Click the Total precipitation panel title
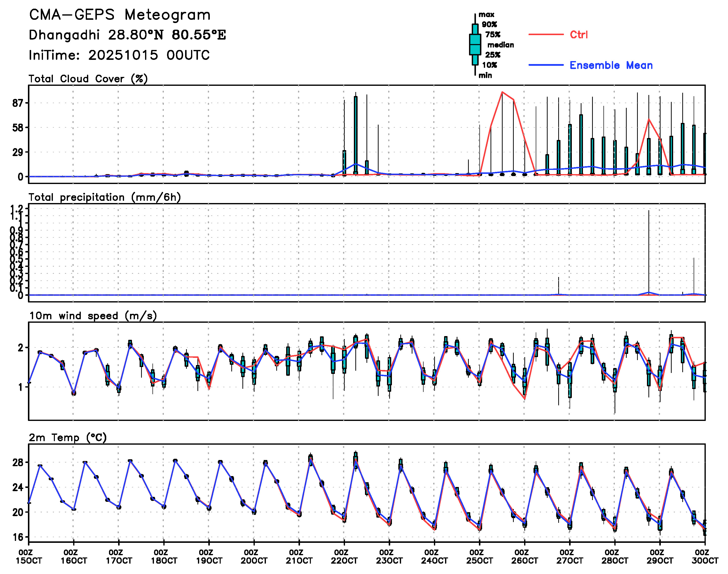728x574 pixels. [105, 197]
